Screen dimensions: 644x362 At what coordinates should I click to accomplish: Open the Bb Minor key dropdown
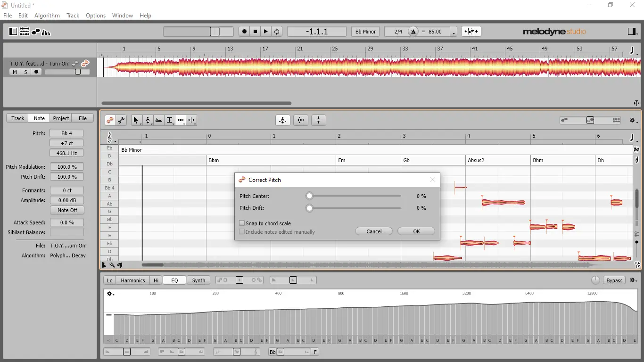pyautogui.click(x=365, y=31)
